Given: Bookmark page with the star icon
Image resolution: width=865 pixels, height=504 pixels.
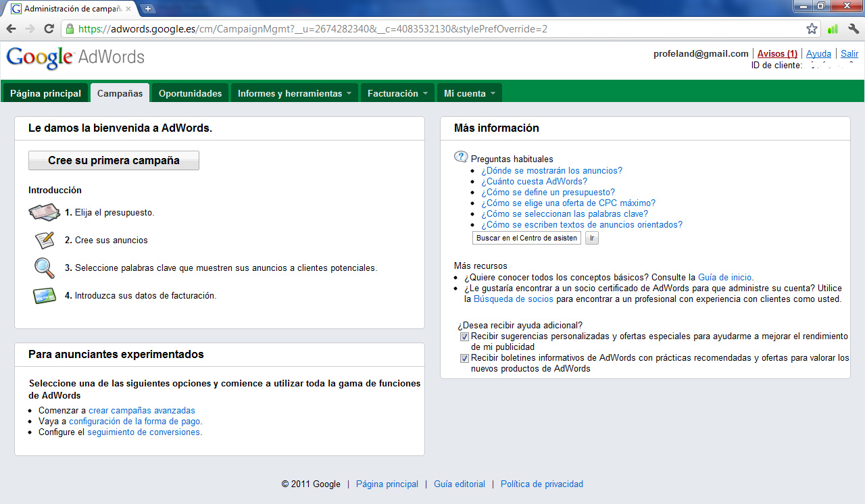Looking at the screenshot, I should (x=812, y=29).
